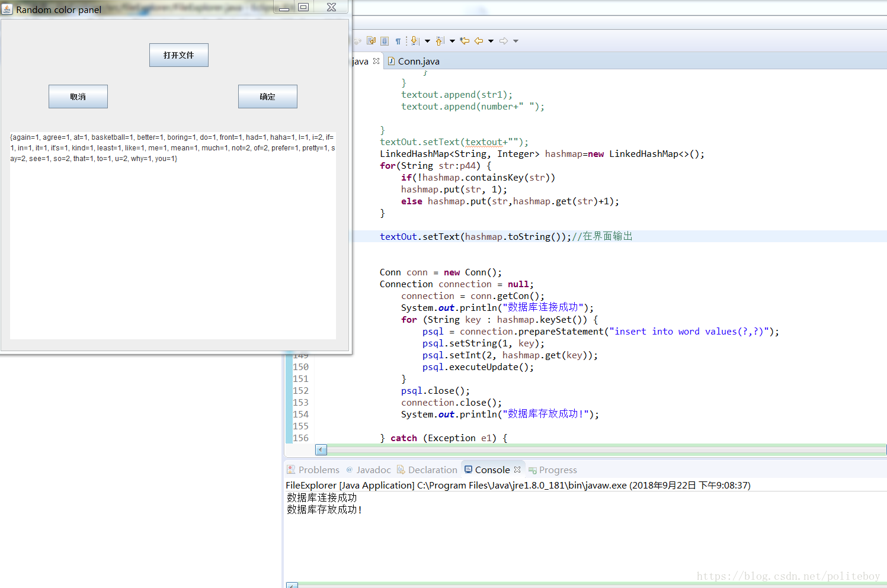Click the 打开文件 button in Random color panel

(178, 55)
